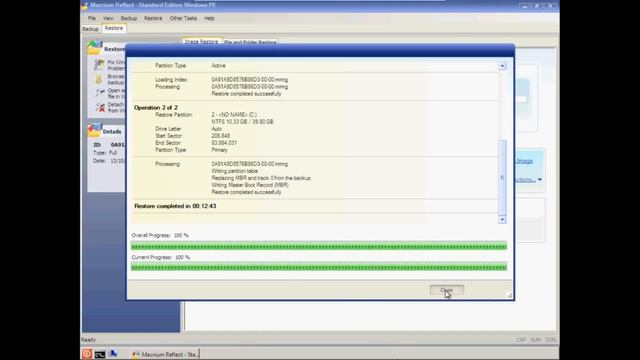This screenshot has height=360, width=640.
Task: Click the Overall Progress bar
Action: [x=319, y=246]
